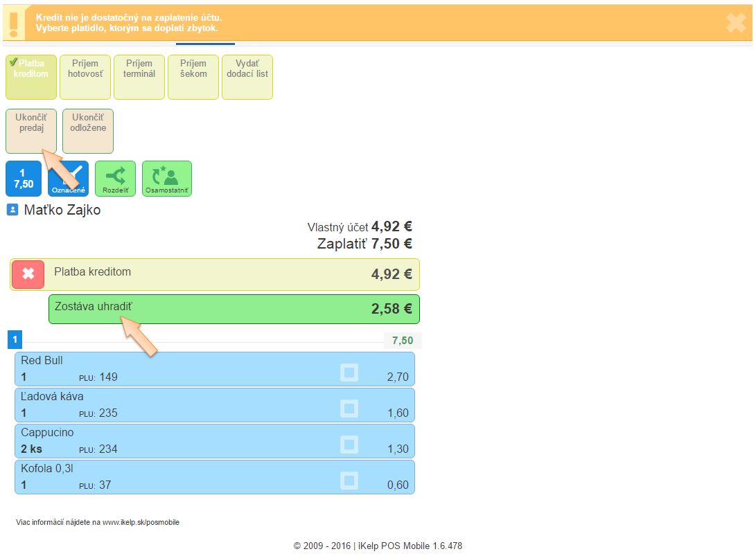Tick the Cappucino item checkbox
The image size is (756, 556).
pos(349,445)
